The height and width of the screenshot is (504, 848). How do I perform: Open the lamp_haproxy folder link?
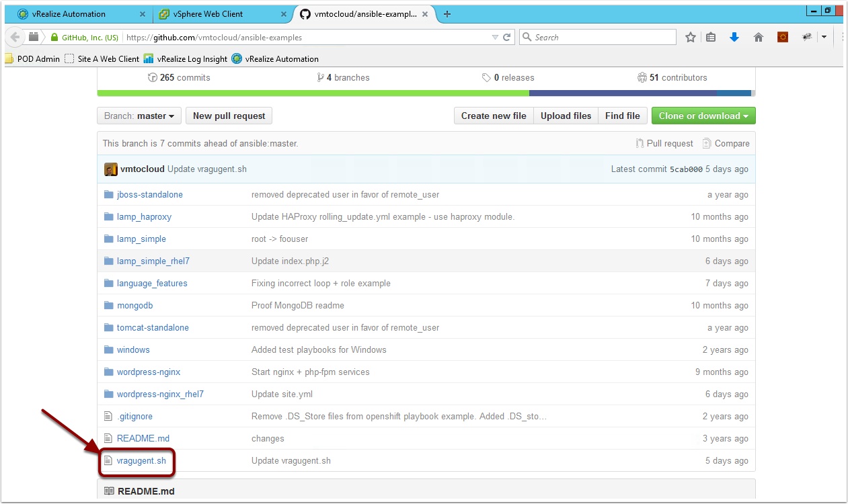(x=144, y=217)
